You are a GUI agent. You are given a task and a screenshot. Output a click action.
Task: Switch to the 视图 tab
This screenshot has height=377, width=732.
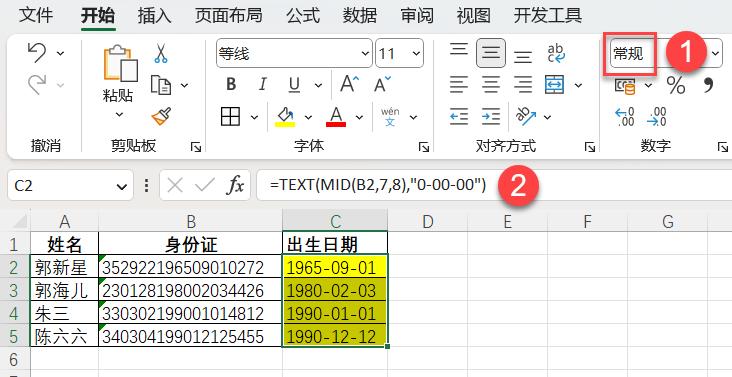(473, 15)
